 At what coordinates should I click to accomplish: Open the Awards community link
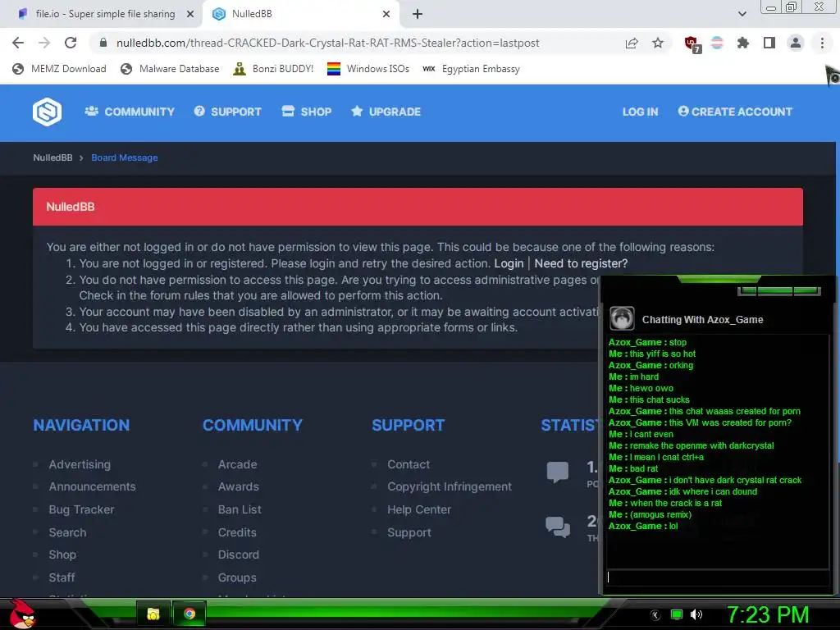(x=239, y=486)
